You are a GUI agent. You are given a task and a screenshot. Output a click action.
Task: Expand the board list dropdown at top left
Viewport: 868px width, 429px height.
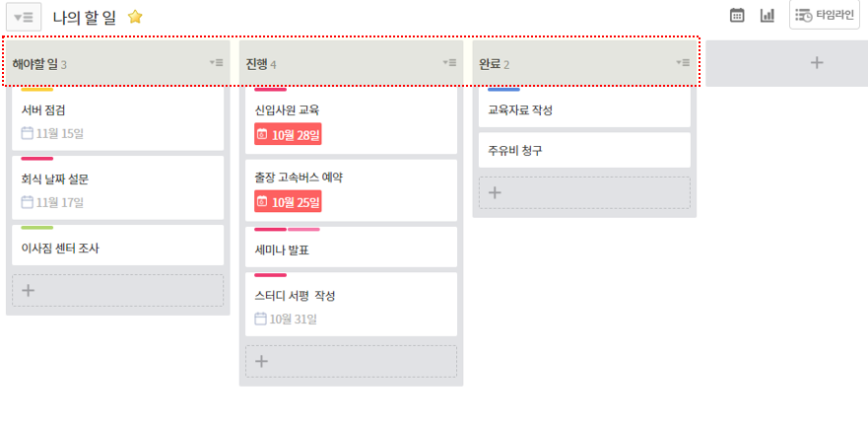(x=25, y=17)
